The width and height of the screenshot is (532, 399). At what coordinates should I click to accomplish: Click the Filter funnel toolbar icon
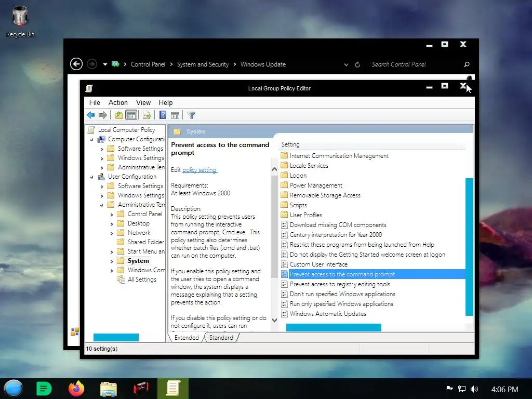191,115
